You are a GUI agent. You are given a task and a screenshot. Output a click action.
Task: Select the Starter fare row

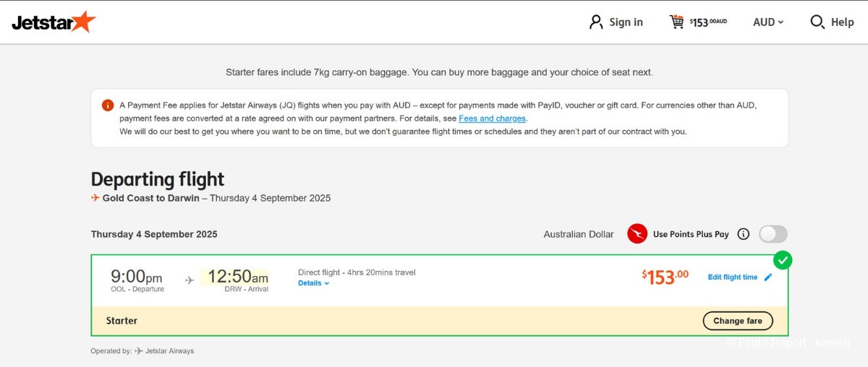[x=362, y=321]
